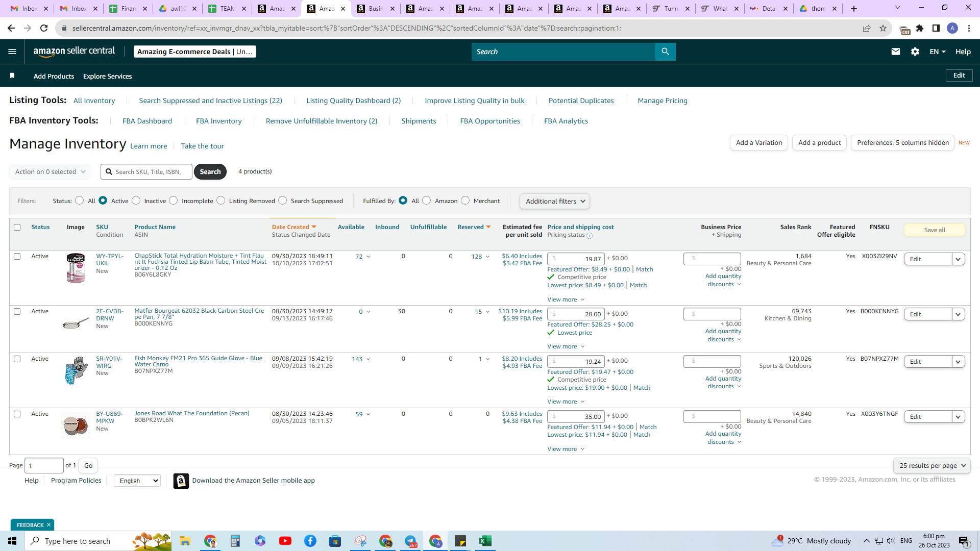
Task: Open Search Suppressed and Inactive Listings (22)
Action: tap(210, 101)
